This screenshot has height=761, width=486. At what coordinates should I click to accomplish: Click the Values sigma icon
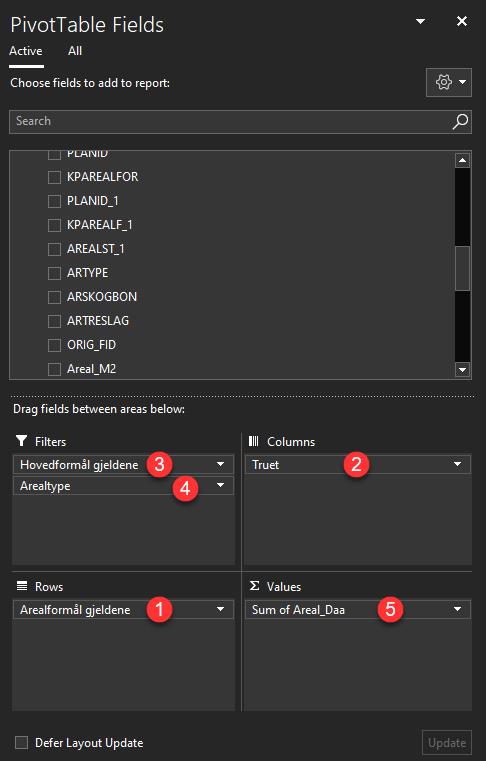(x=254, y=586)
